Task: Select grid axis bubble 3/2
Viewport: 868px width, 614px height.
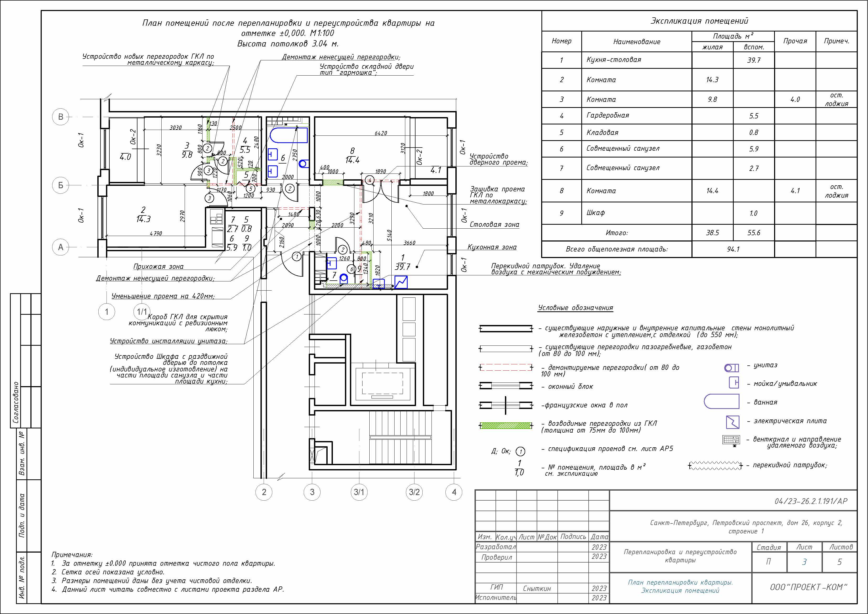Action: pos(414,492)
